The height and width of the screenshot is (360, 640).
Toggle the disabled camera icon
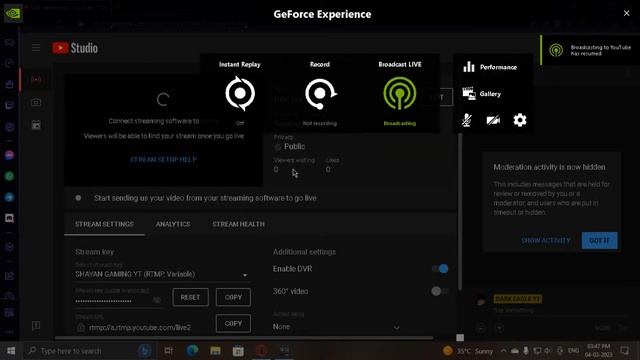[x=493, y=120]
